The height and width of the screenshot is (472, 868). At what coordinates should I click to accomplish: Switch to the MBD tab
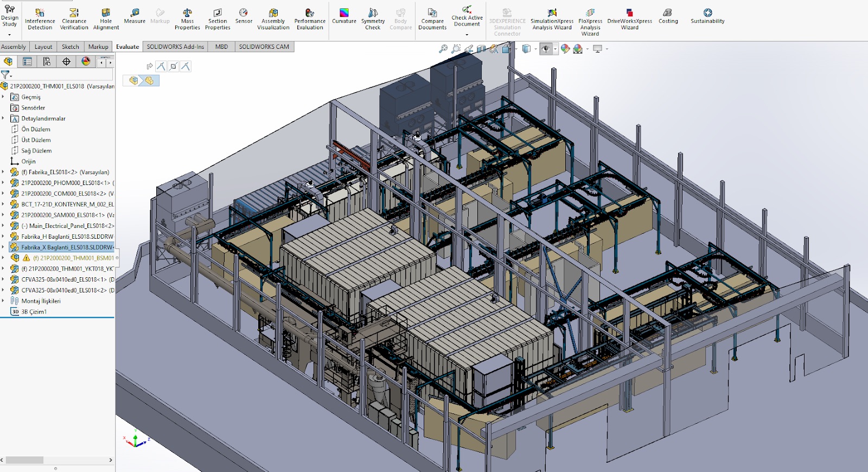point(221,47)
